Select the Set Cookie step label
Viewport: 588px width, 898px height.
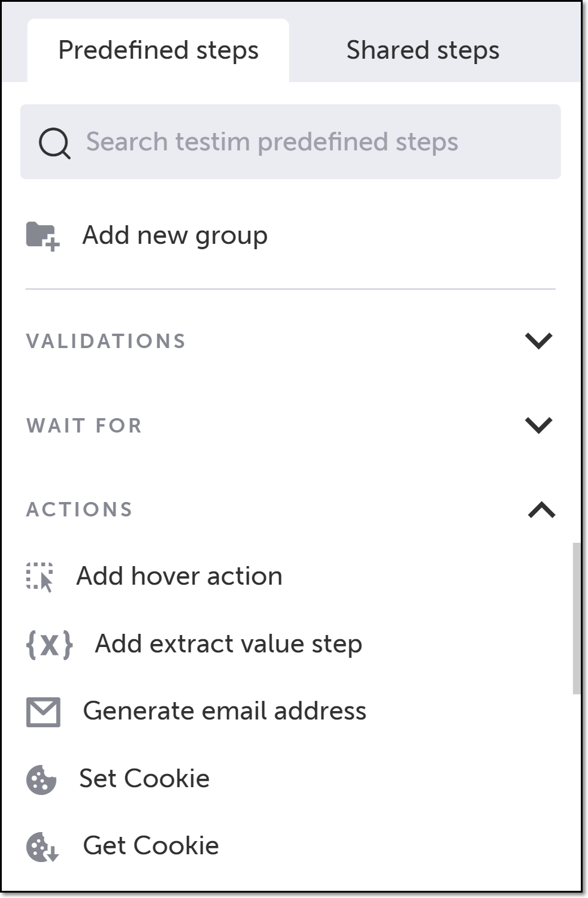[x=144, y=779]
